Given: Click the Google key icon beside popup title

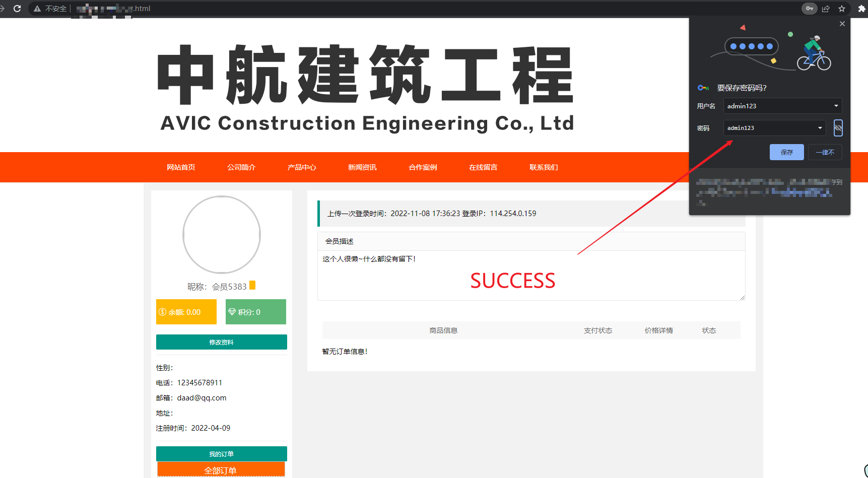Looking at the screenshot, I should point(703,88).
